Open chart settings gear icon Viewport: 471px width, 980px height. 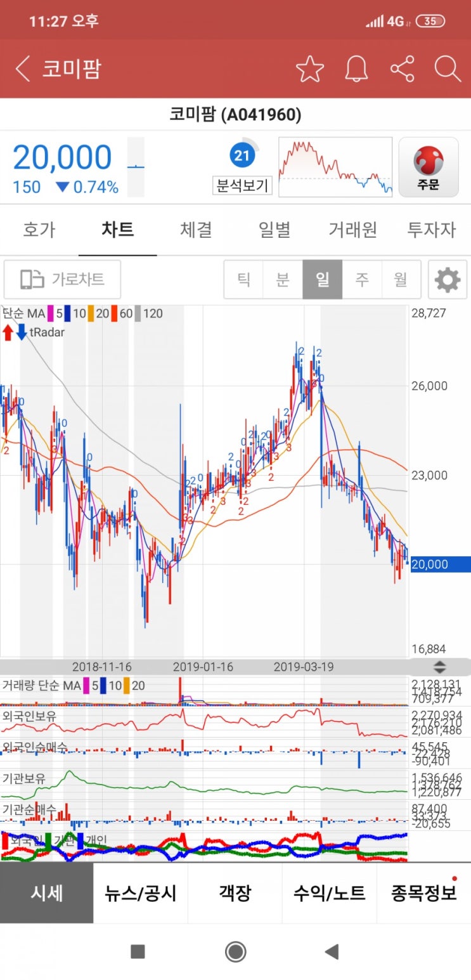point(448,279)
